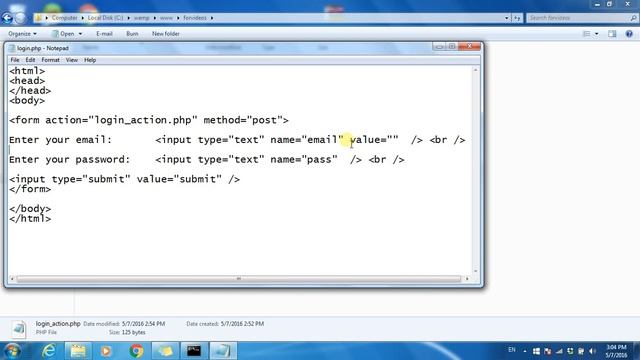This screenshot has width=640, height=360.
Task: Go back with Explorer back arrow
Action: tap(7, 18)
